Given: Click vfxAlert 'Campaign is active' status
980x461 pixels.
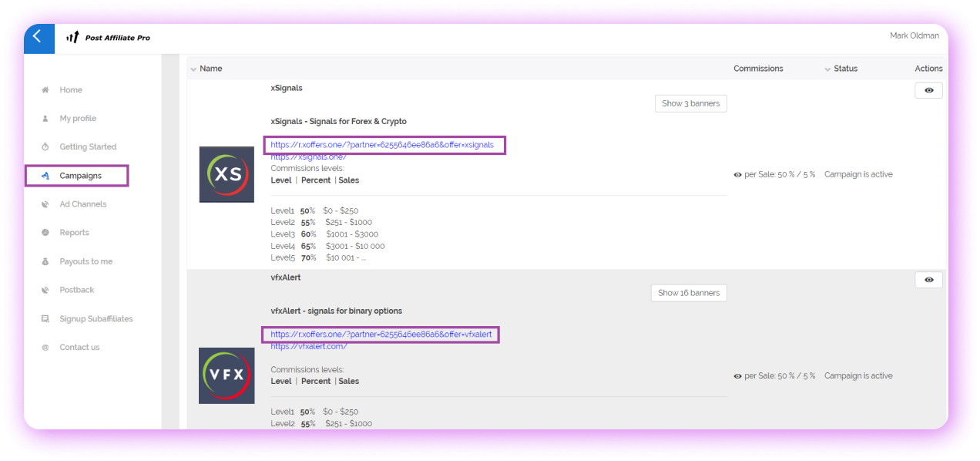Looking at the screenshot, I should point(858,376).
